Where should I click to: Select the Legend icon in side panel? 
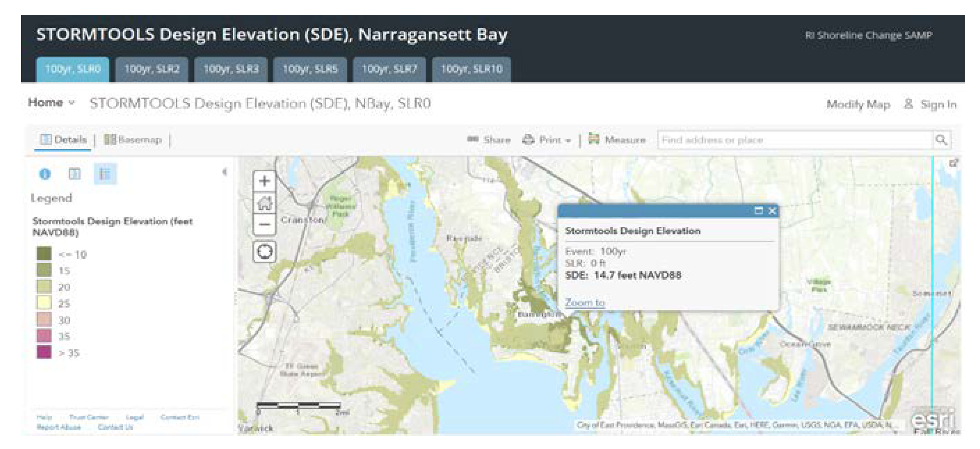pos(105,174)
